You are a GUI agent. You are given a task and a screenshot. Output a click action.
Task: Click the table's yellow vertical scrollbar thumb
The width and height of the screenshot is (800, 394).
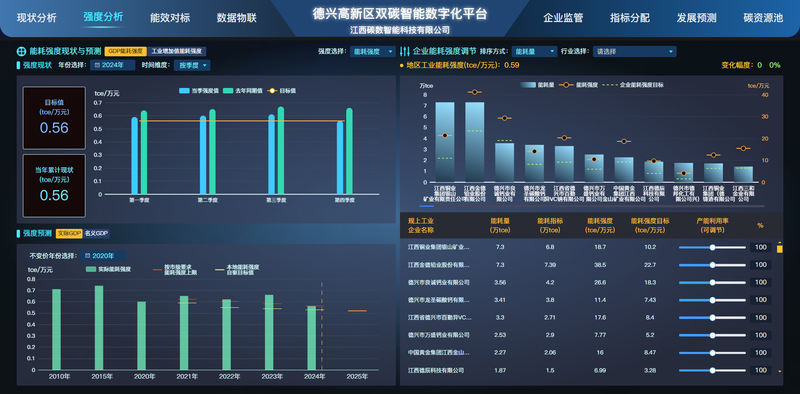point(780,249)
